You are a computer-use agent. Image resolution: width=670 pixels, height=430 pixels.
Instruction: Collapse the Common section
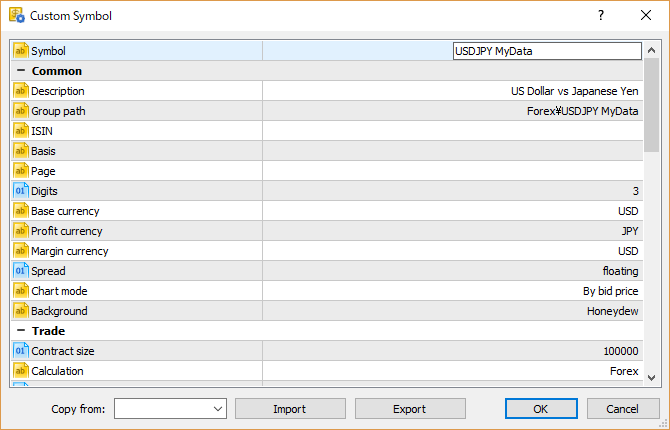[x=21, y=71]
